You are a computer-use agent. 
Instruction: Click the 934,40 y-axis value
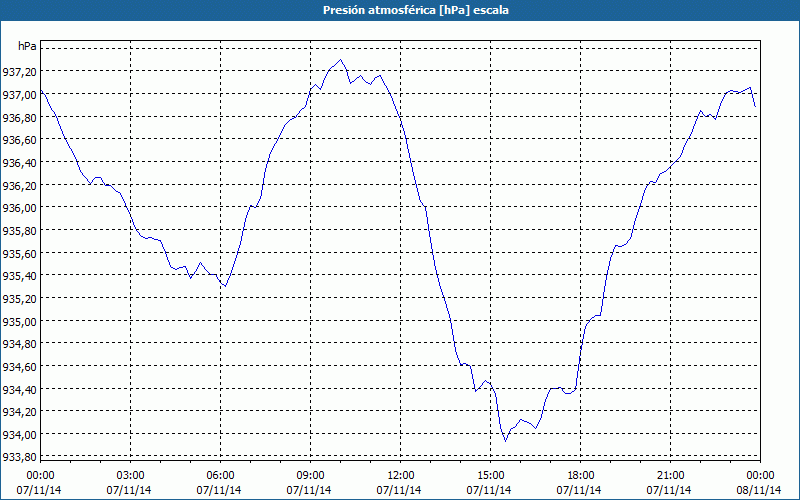19,389
